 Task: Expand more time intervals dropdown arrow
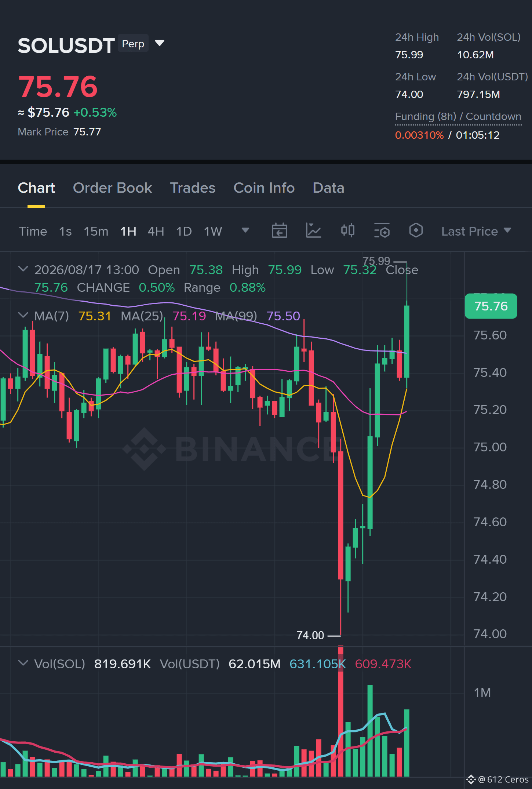[245, 230]
